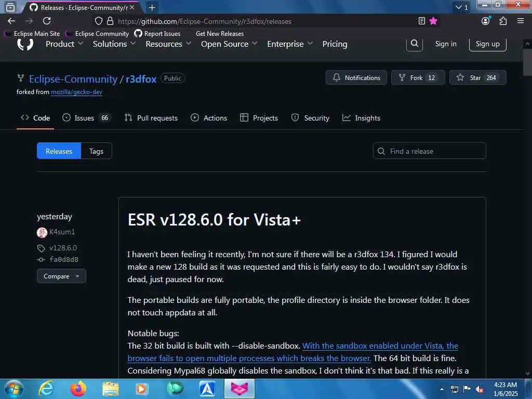532x399 pixels.
Task: Click the Sign in link
Action: point(446,44)
